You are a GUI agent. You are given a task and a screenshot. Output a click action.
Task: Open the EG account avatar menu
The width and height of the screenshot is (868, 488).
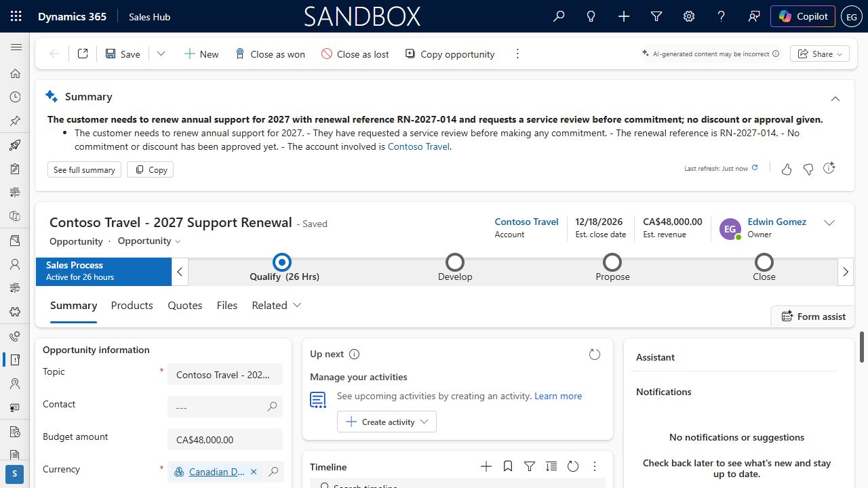click(x=852, y=16)
